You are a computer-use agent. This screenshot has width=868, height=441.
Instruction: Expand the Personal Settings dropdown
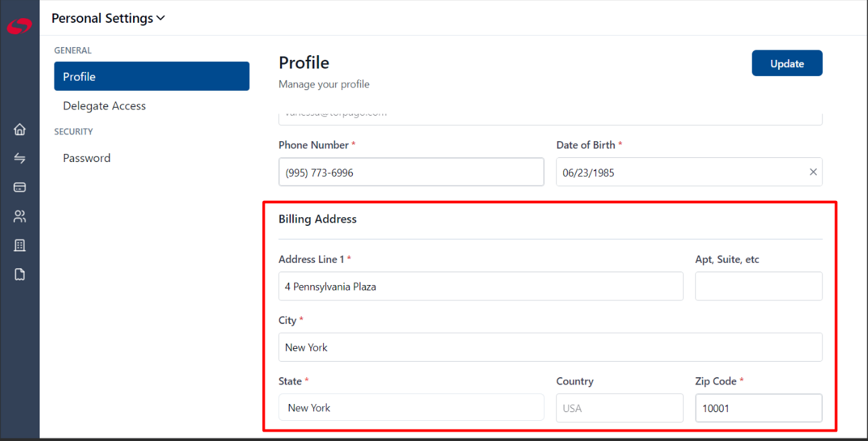(108, 18)
